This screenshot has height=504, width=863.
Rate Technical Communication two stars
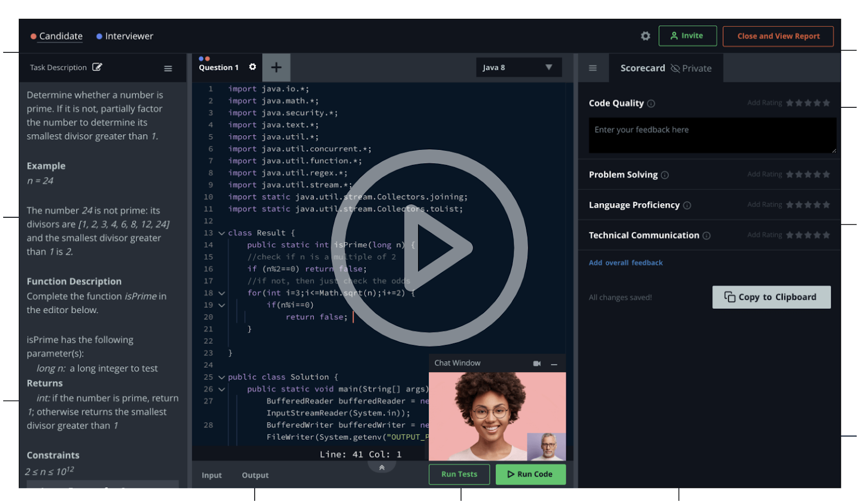(x=799, y=235)
